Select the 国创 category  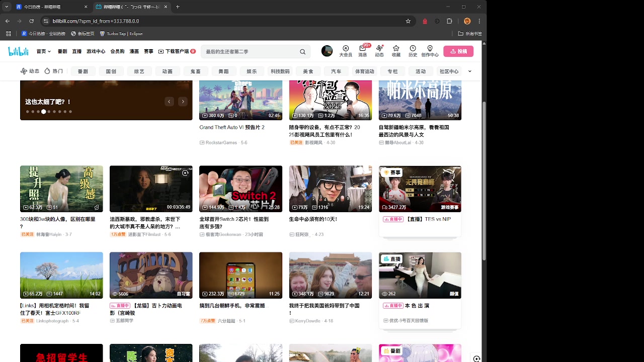[x=111, y=71]
